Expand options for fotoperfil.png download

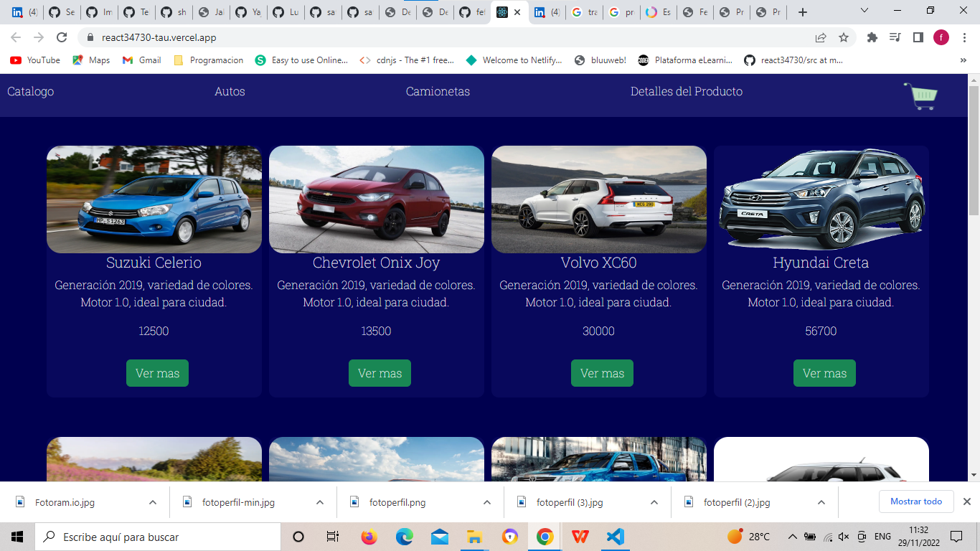point(487,502)
